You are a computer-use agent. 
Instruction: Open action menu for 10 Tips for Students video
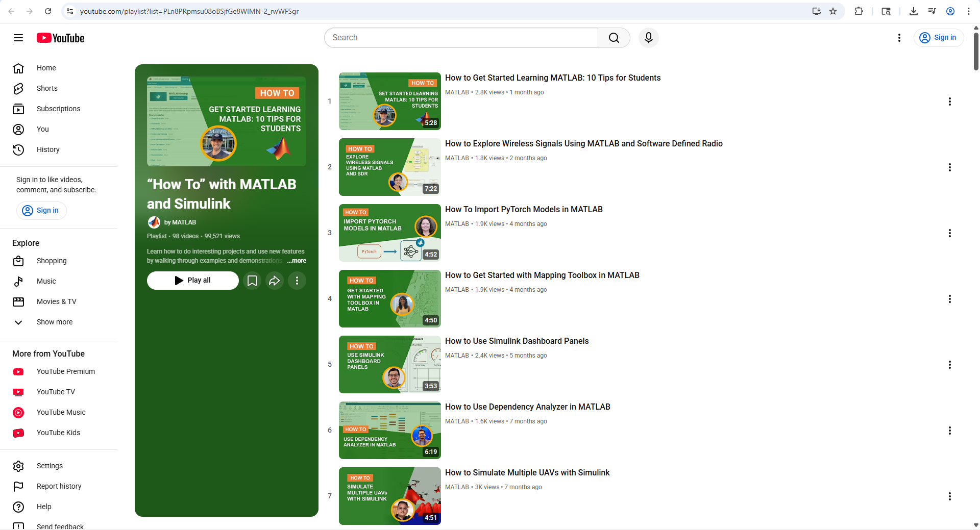click(x=950, y=102)
